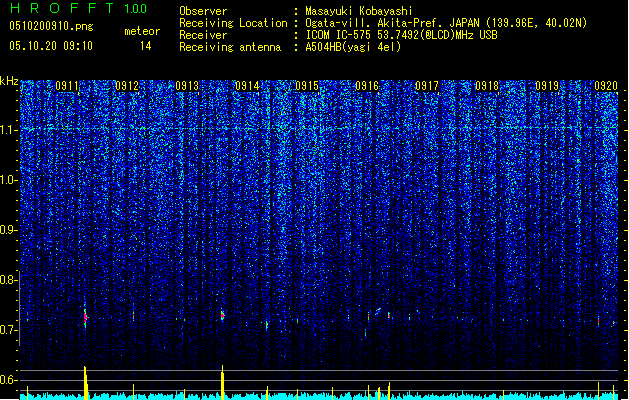
Task: Click the HROFFT 1.0.0 title text
Action: pyautogui.click(x=79, y=8)
